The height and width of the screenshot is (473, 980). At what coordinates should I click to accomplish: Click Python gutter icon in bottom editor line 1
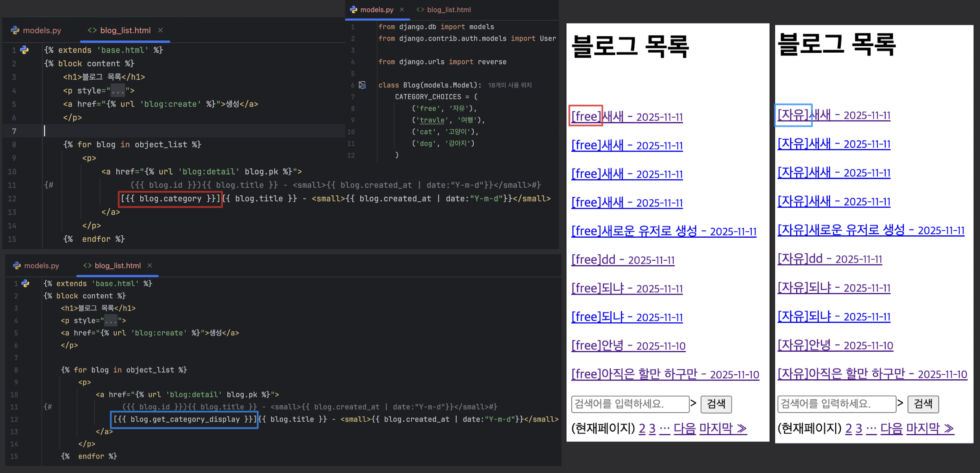click(26, 283)
